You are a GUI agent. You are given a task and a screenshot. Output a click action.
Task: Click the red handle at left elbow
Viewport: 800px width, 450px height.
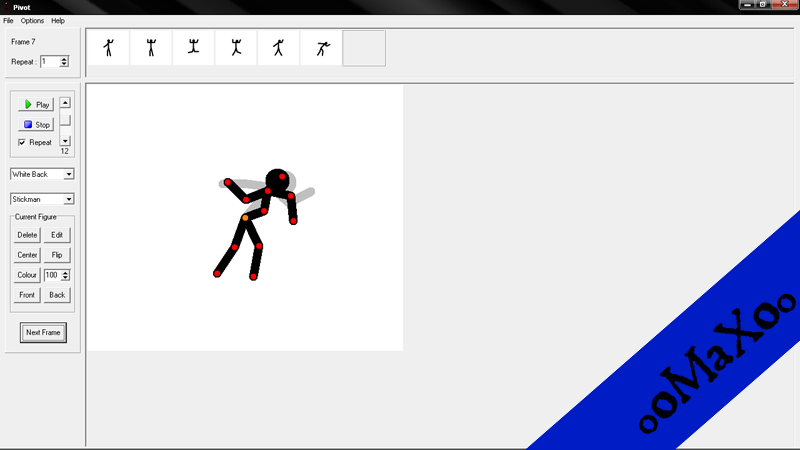click(x=246, y=200)
